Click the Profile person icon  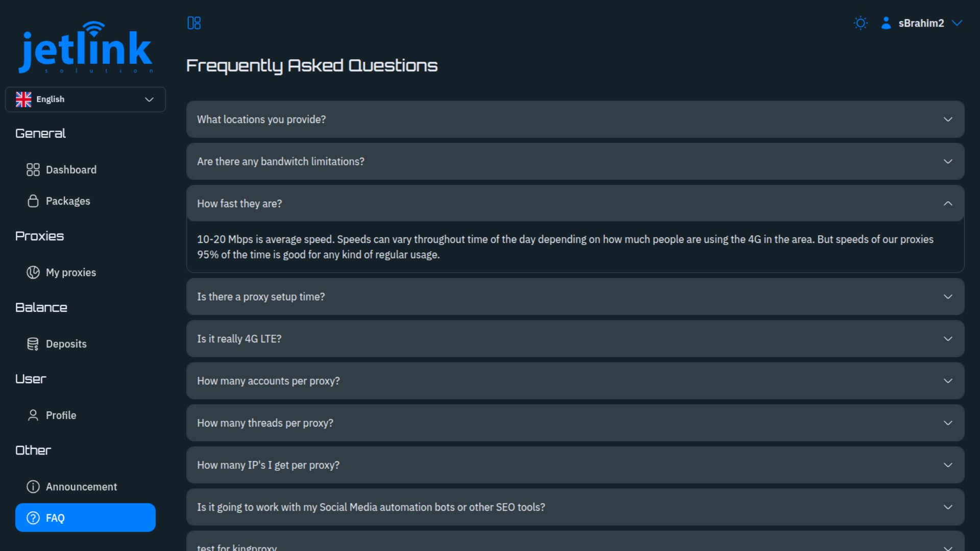click(33, 415)
